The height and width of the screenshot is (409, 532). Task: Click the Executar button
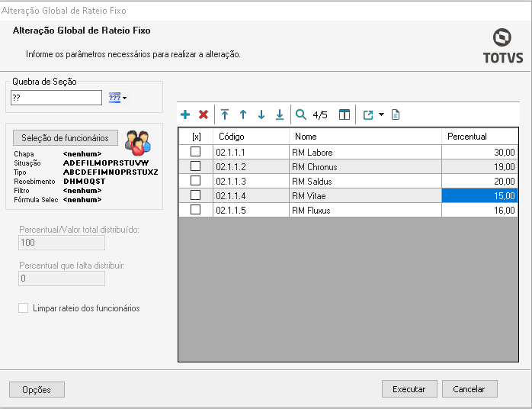pyautogui.click(x=409, y=389)
